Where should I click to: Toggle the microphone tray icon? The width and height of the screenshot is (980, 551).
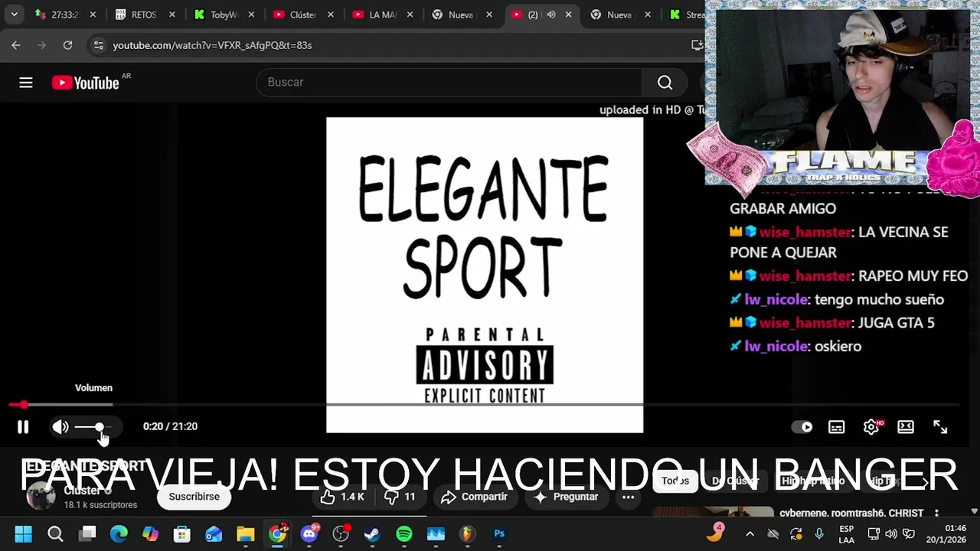click(819, 534)
